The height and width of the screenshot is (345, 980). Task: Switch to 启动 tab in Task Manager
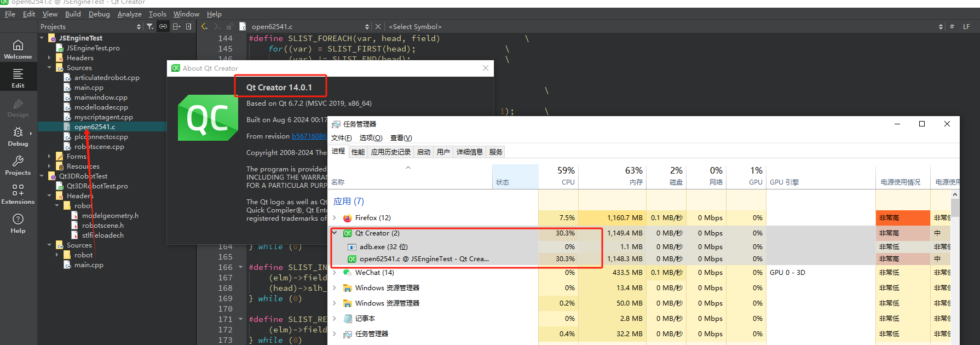point(424,152)
